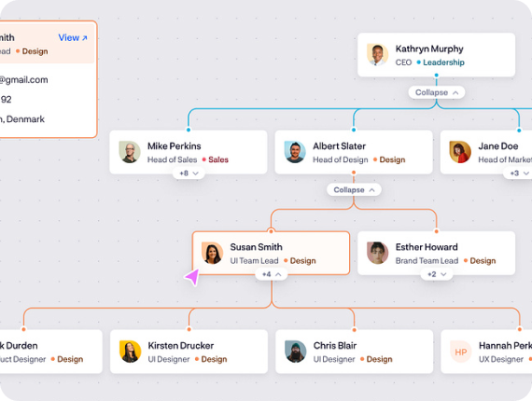Expand Esther Howard's +2 reports
The height and width of the screenshot is (401, 532).
pos(436,274)
